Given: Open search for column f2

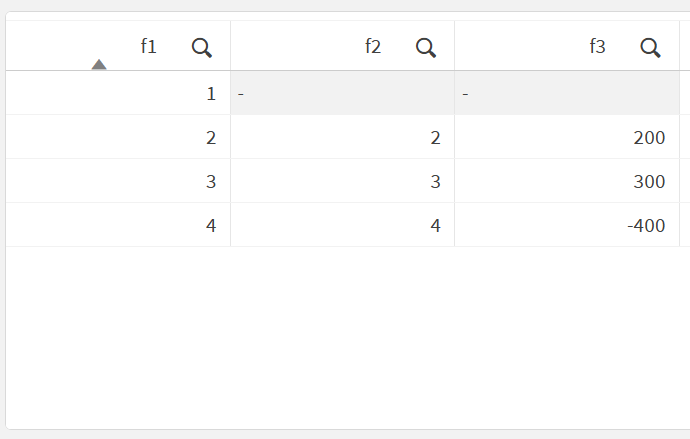Looking at the screenshot, I should click(426, 48).
